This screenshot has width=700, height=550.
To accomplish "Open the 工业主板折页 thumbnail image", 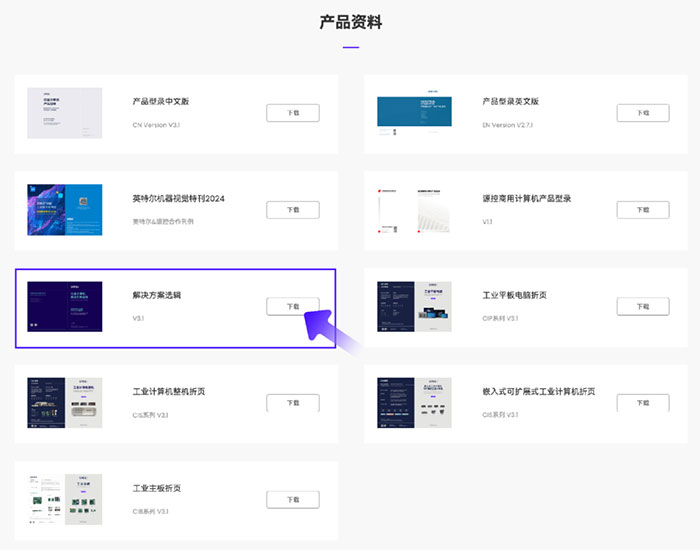I will click(x=65, y=500).
